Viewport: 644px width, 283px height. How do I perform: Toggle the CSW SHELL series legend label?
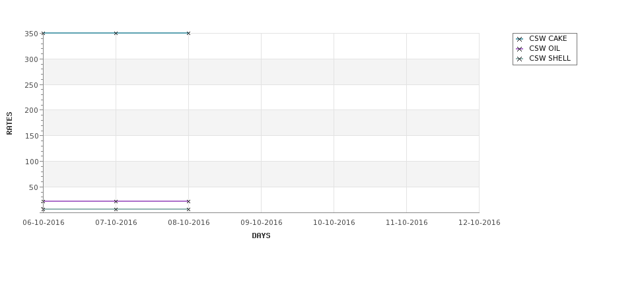[550, 58]
